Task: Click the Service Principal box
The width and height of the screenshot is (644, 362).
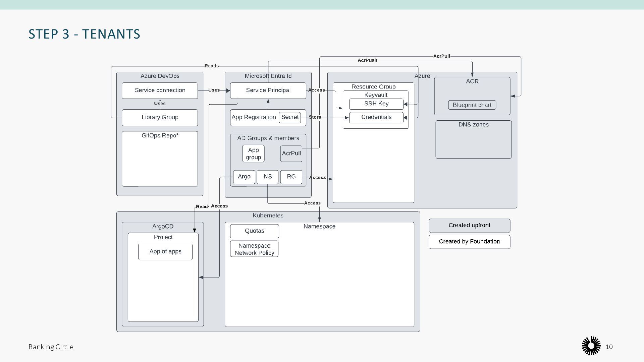Action: point(268,90)
